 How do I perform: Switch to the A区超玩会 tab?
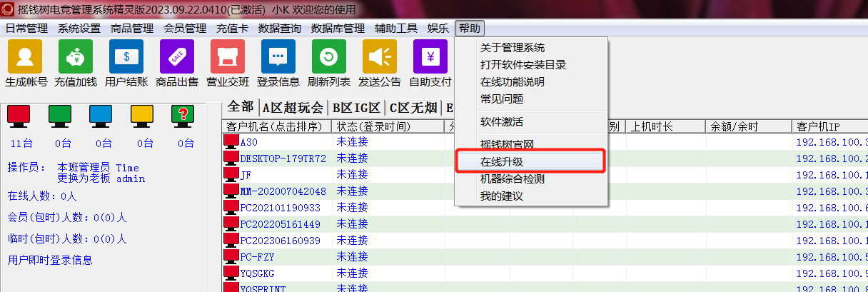pyautogui.click(x=293, y=108)
